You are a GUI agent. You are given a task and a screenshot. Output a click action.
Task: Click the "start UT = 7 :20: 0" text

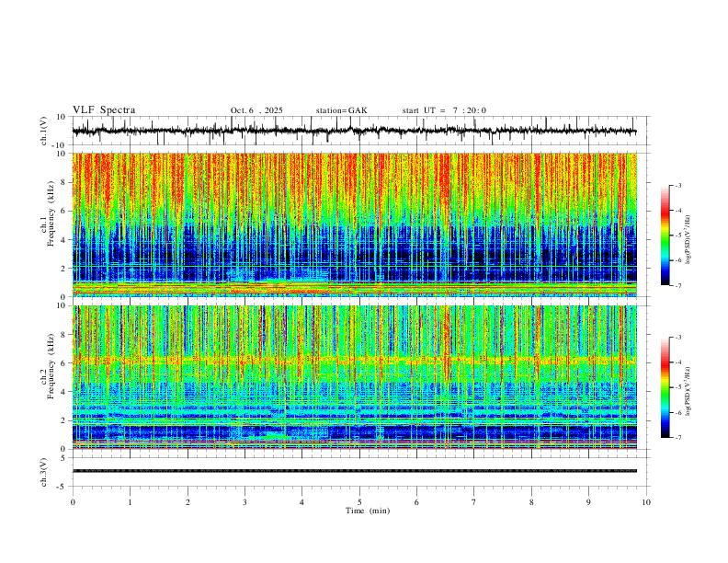coord(444,110)
